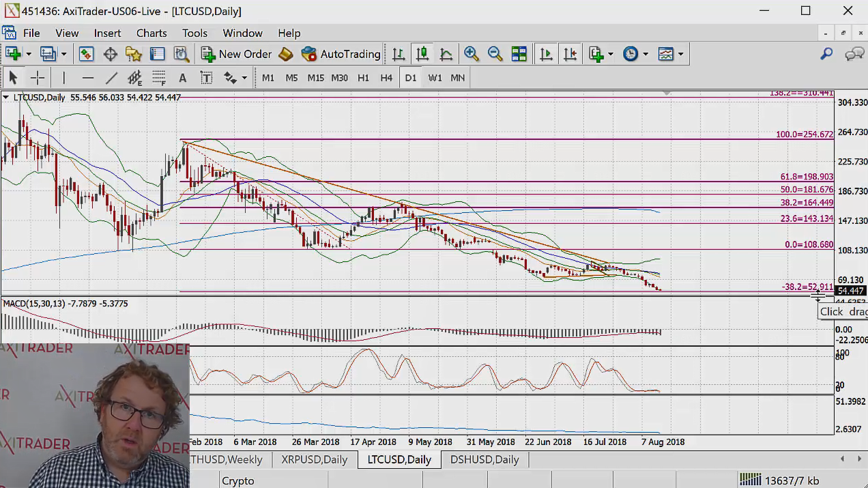The height and width of the screenshot is (488, 868).
Task: Open a new chart window icon
Action: pos(13,54)
